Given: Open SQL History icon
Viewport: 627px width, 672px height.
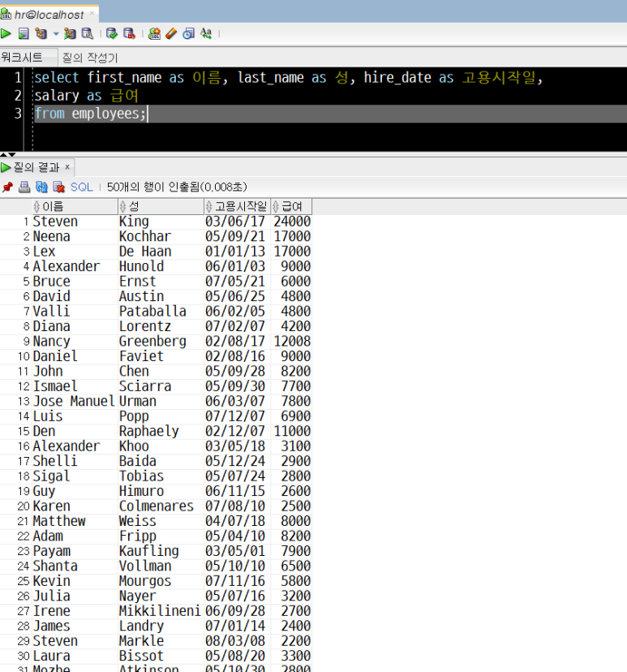Looking at the screenshot, I should [188, 33].
